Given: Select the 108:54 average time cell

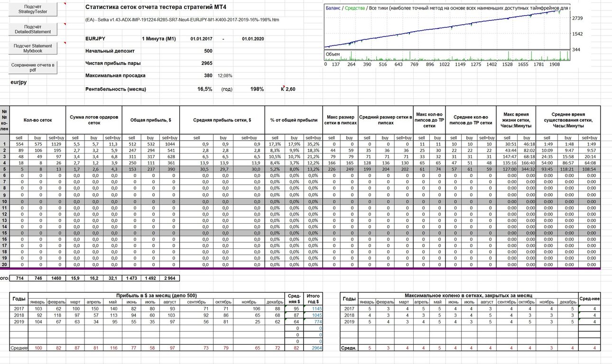Looking at the screenshot, I should point(590,169).
